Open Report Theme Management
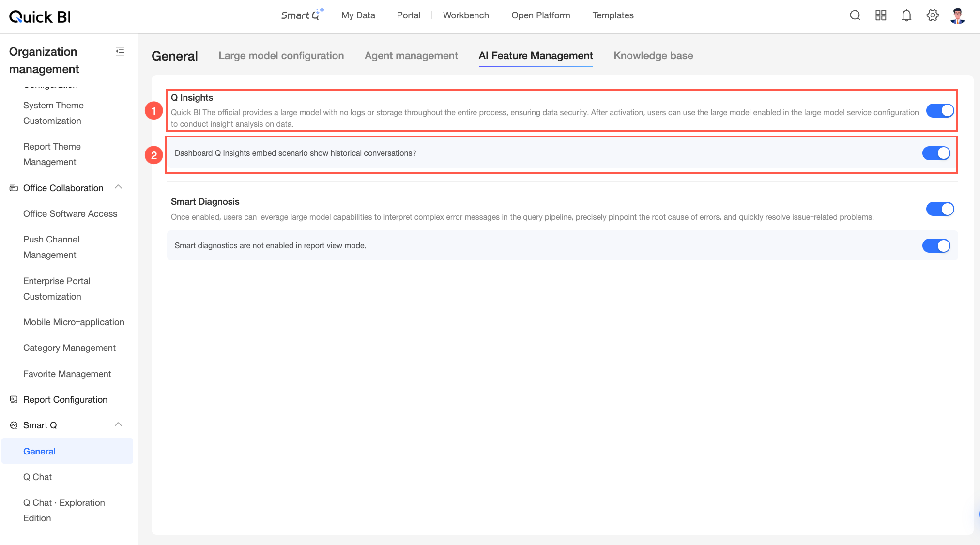Image resolution: width=980 pixels, height=545 pixels. [52, 154]
